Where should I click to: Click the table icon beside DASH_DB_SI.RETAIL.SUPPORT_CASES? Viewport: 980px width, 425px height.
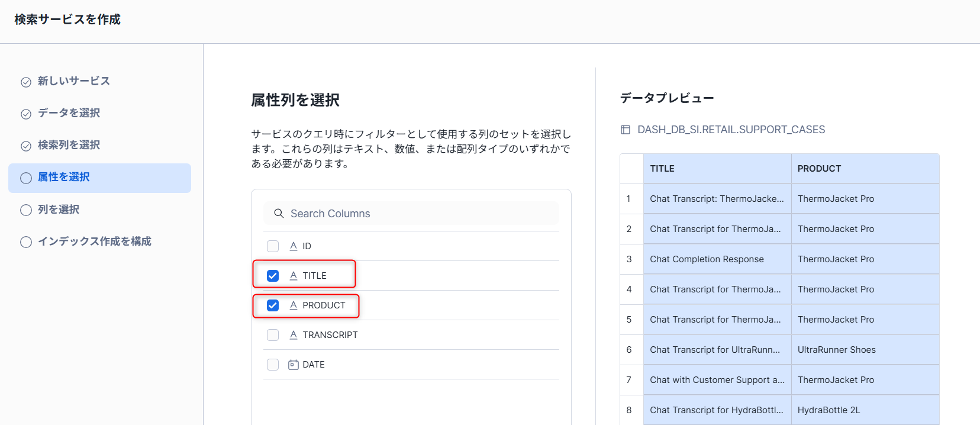click(626, 130)
